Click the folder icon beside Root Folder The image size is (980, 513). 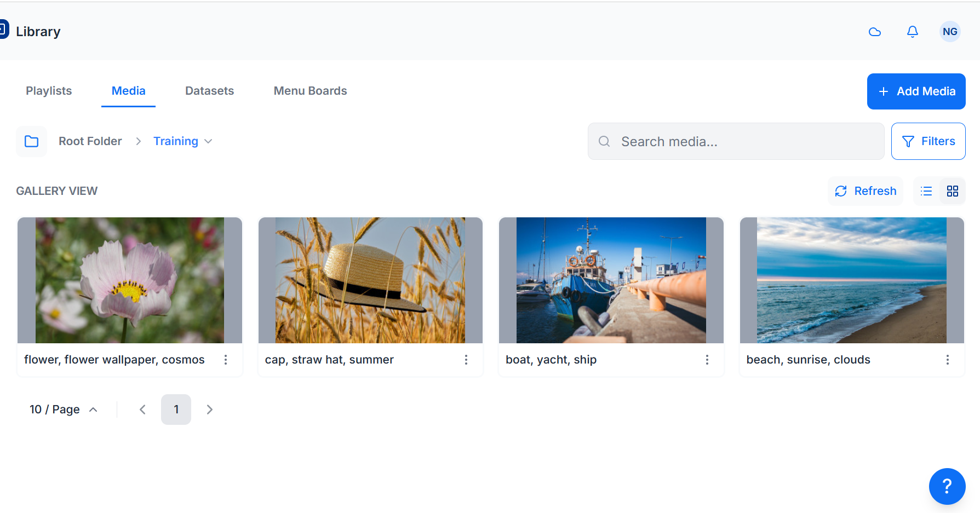coord(32,141)
